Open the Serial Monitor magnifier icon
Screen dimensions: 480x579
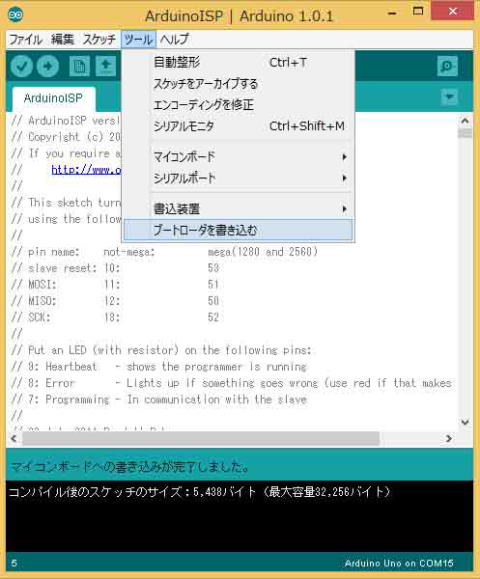[x=447, y=66]
